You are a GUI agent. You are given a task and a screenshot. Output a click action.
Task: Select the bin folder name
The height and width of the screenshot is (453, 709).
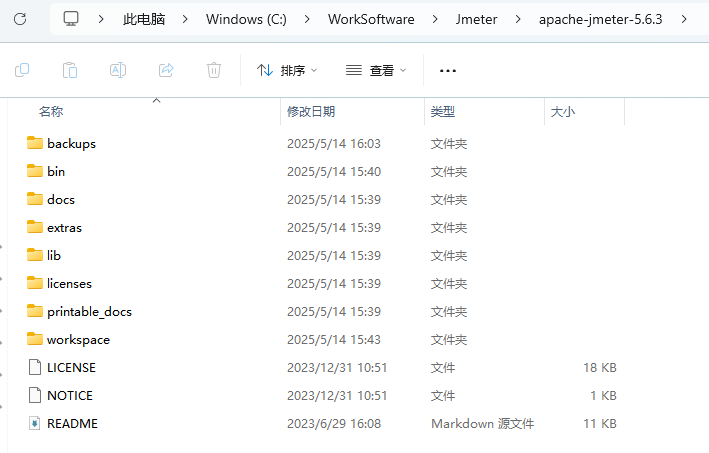pos(56,172)
